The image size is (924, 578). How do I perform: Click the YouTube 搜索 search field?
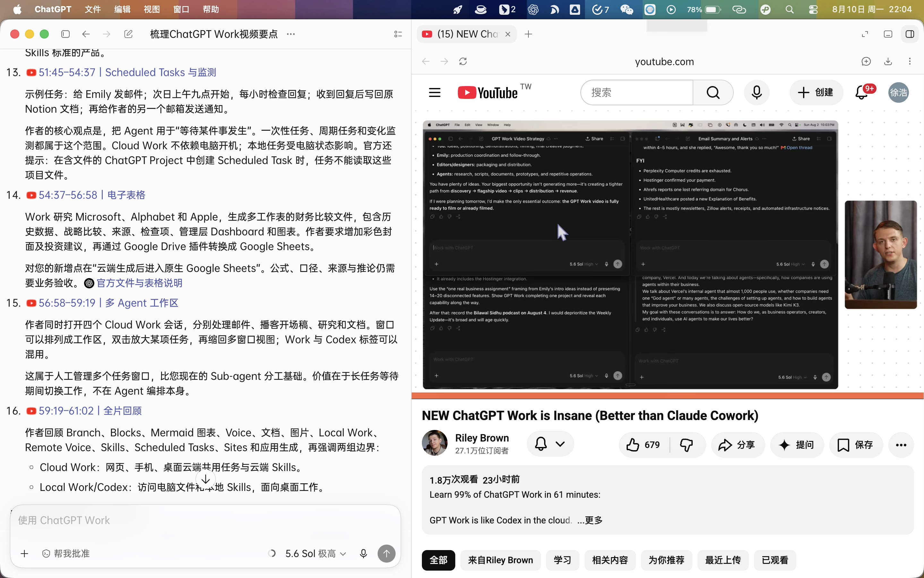point(637,92)
